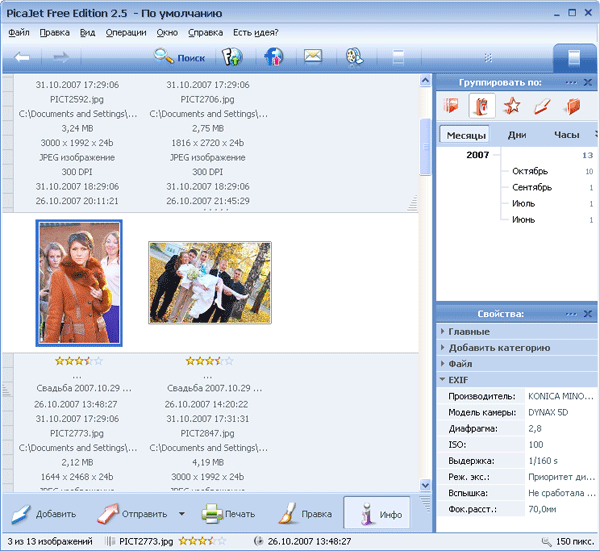
Task: Close the Группировать по panel
Action: tap(588, 82)
